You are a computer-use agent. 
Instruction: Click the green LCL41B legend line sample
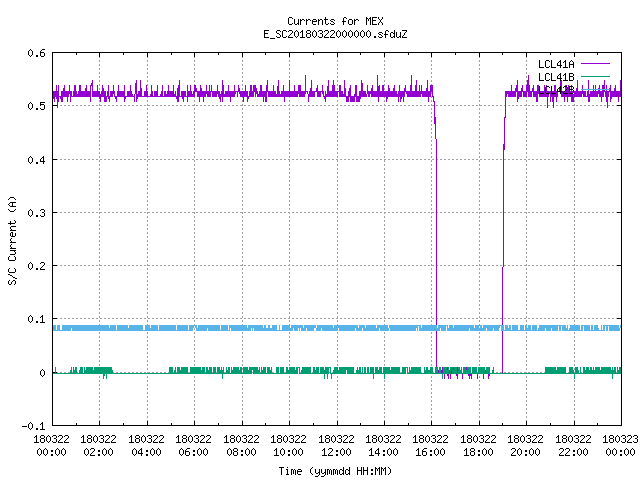click(x=595, y=76)
